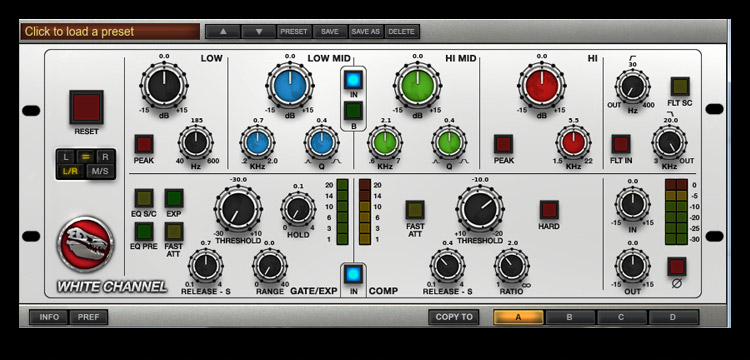Select the R channel button

point(106,156)
